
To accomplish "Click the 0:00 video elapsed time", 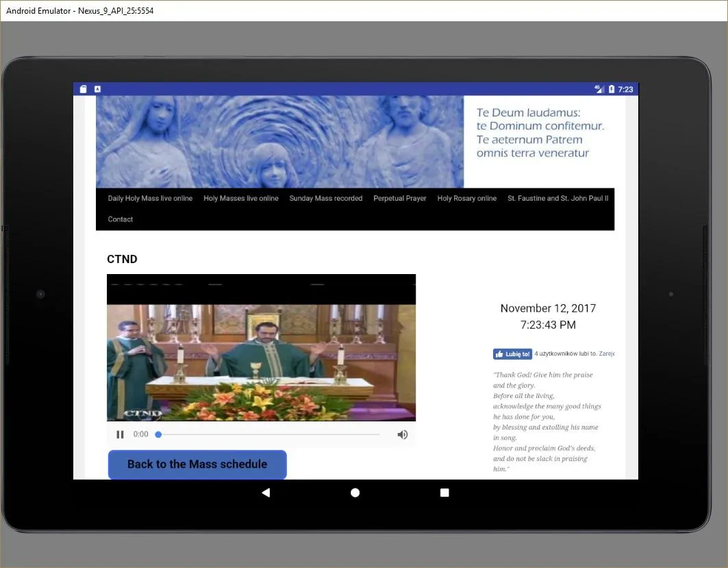I will [x=140, y=434].
